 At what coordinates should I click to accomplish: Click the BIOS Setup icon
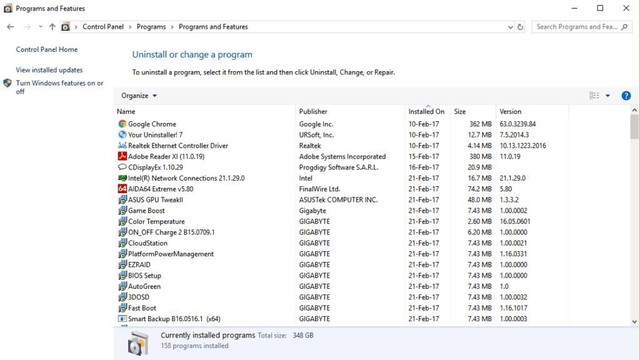point(122,275)
